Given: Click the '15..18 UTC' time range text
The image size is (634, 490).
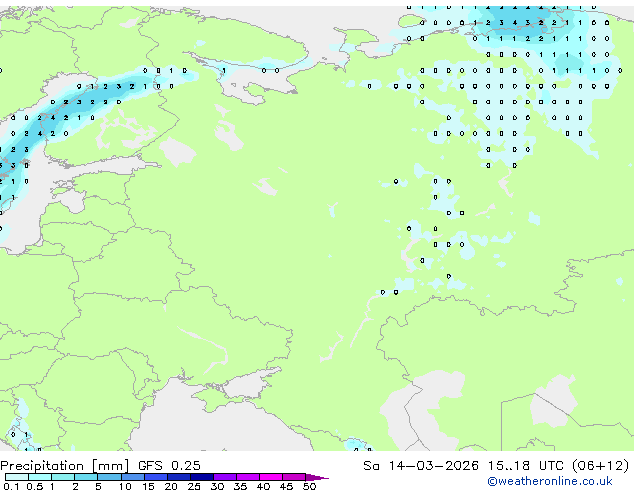Looking at the screenshot, I should coord(525,466).
